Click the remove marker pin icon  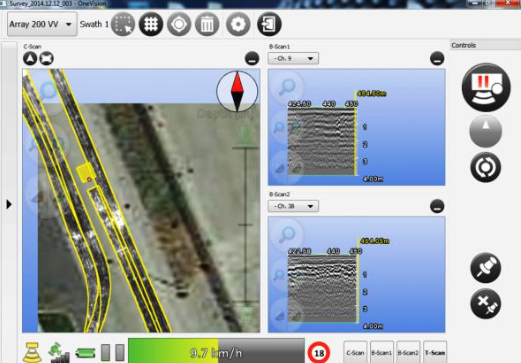tap(486, 304)
